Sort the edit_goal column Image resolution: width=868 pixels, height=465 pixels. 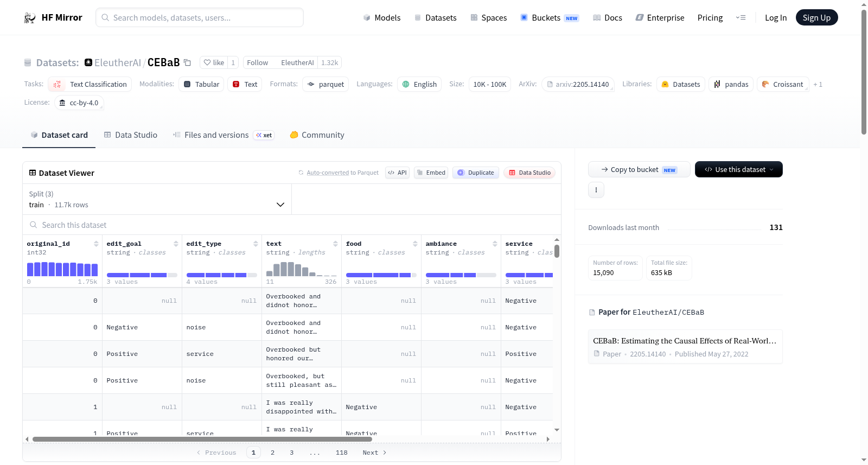176,244
